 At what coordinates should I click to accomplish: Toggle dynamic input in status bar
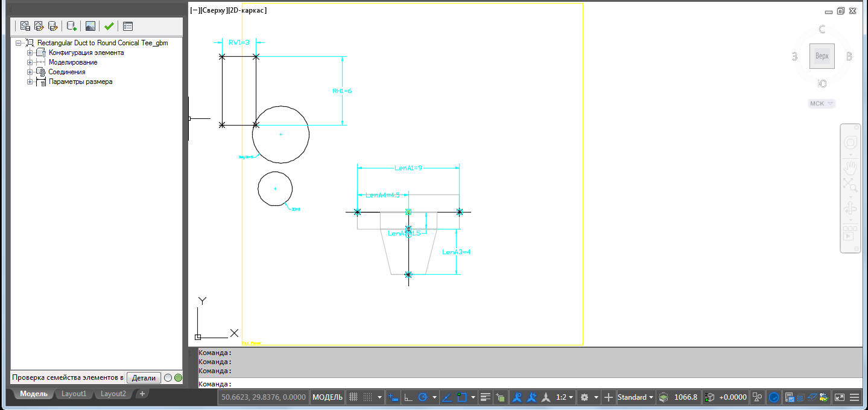pos(393,397)
